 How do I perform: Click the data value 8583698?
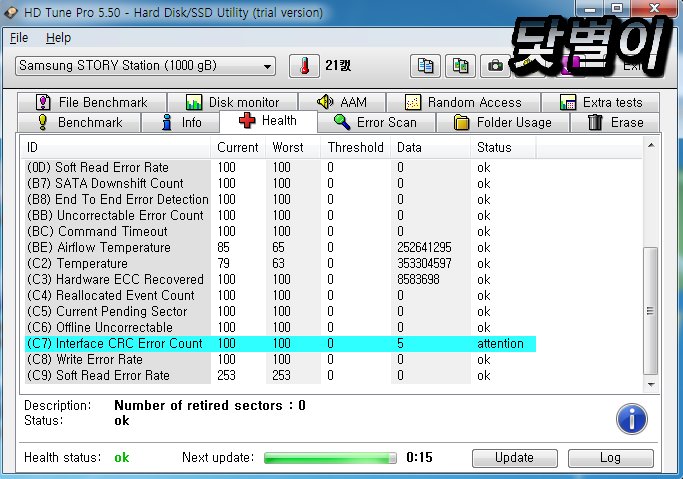click(418, 280)
